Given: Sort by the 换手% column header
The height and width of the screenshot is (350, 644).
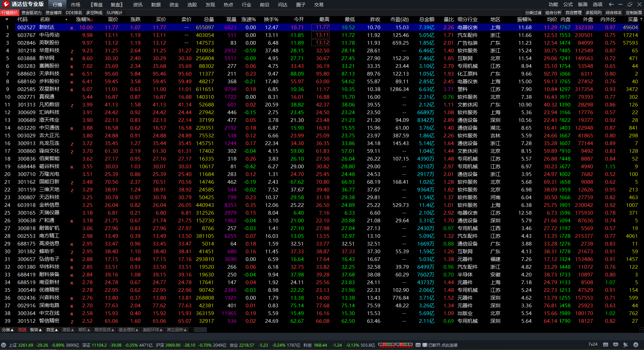Looking at the screenshot, I should coord(271,19).
